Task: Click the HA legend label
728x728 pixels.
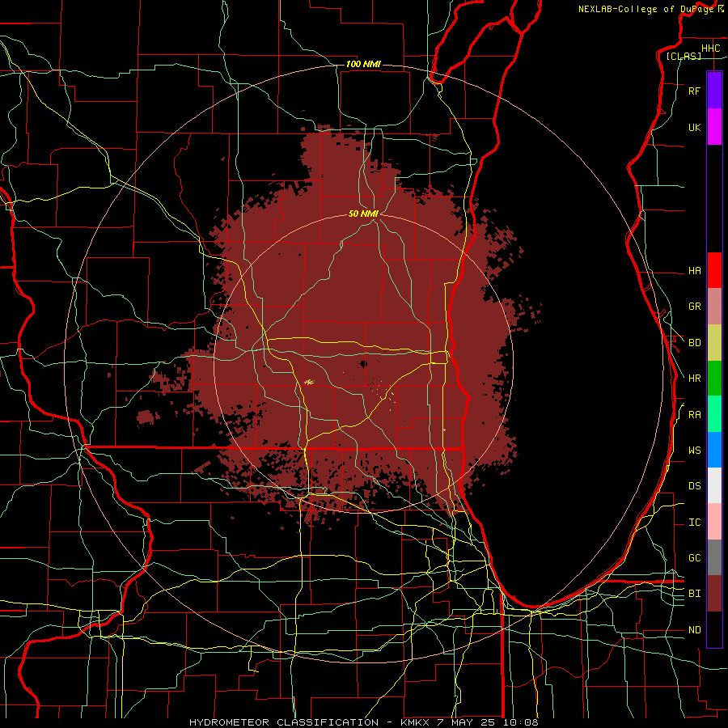Action: [694, 271]
